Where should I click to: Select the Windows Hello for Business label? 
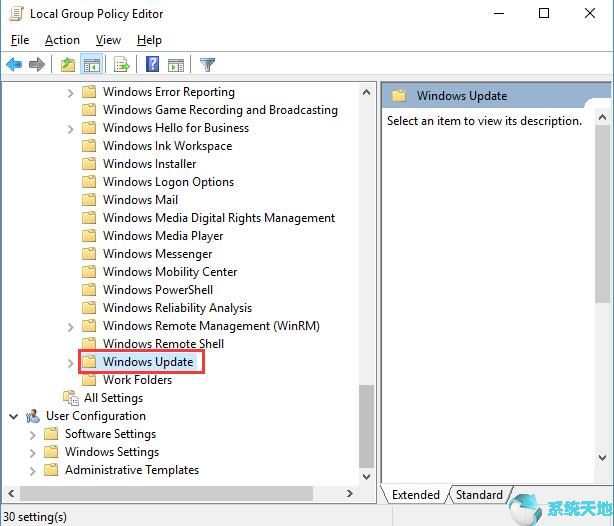click(176, 128)
